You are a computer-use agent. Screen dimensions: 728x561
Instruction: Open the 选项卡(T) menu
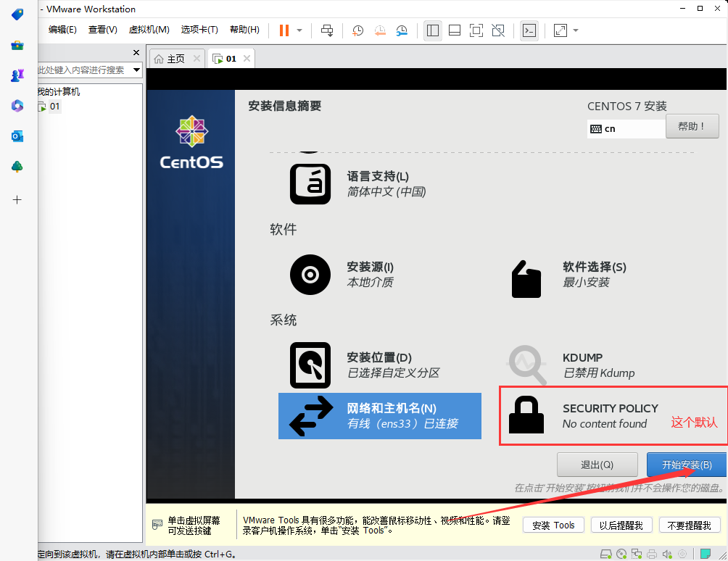(199, 30)
